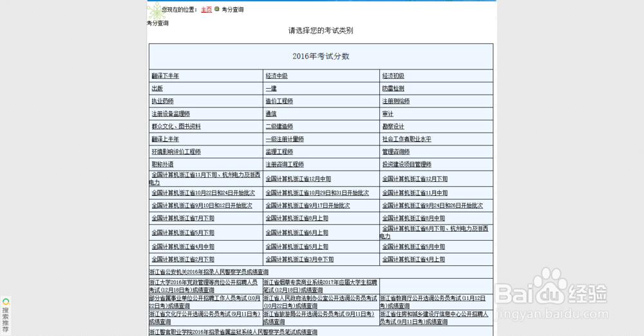644x336 pixels.
Task: Open 全国计算机浙江省11月中旬 link
Action: coord(415,193)
